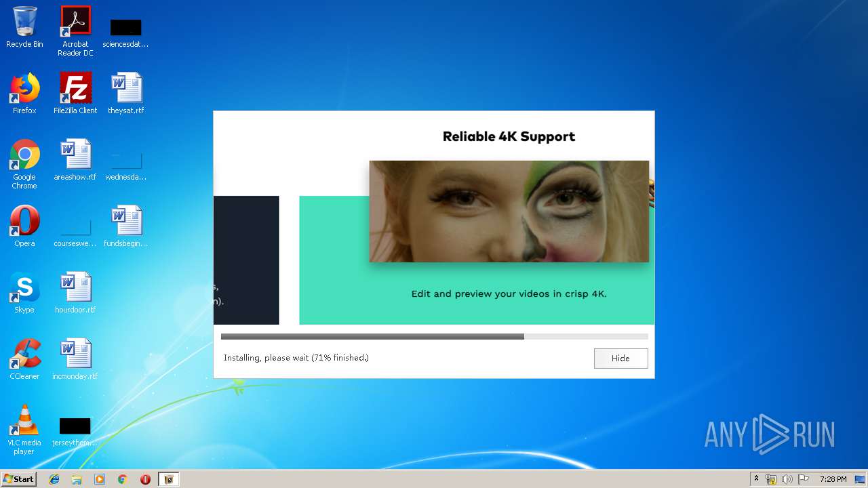
Task: Select the wednesda file icon
Action: [125, 166]
